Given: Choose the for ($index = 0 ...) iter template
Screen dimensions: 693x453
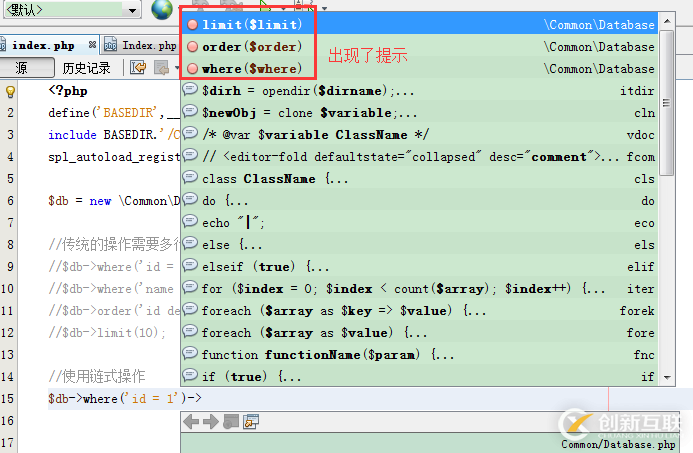Looking at the screenshot, I should pyautogui.click(x=419, y=289).
